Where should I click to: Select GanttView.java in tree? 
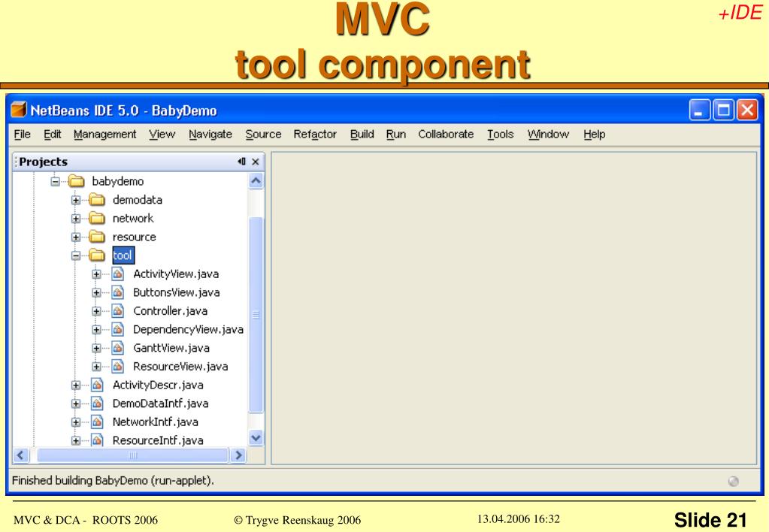point(171,348)
